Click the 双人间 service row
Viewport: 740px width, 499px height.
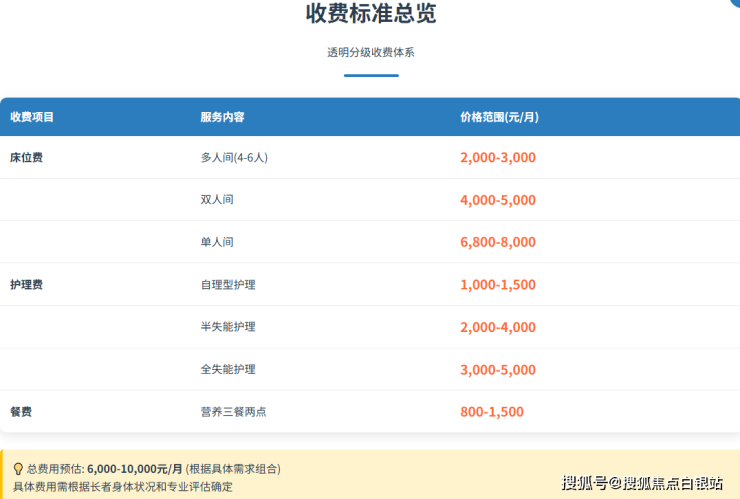tap(217, 200)
